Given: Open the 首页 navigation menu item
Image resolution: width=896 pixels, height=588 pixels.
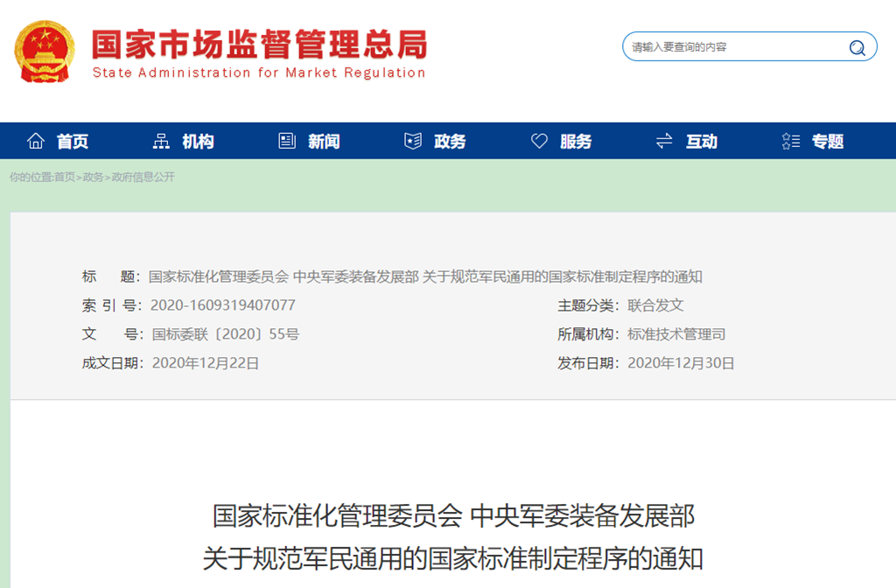Looking at the screenshot, I should 73,141.
